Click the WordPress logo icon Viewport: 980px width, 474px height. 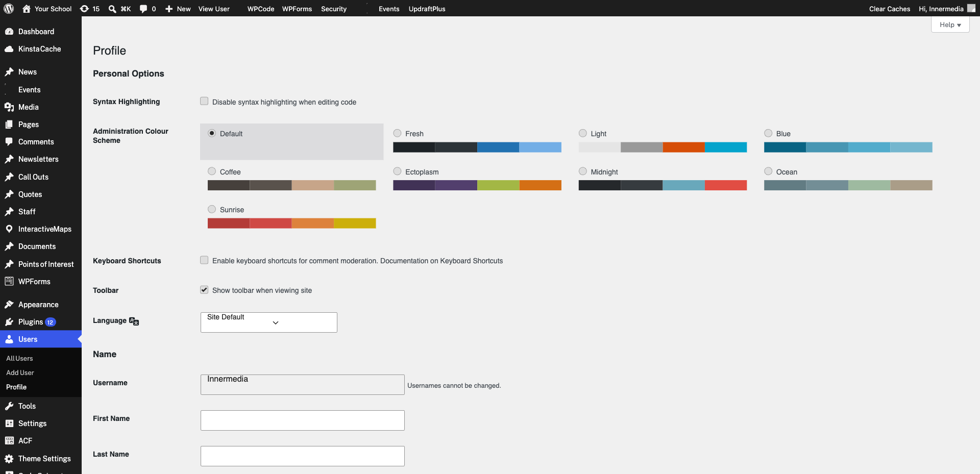point(9,9)
